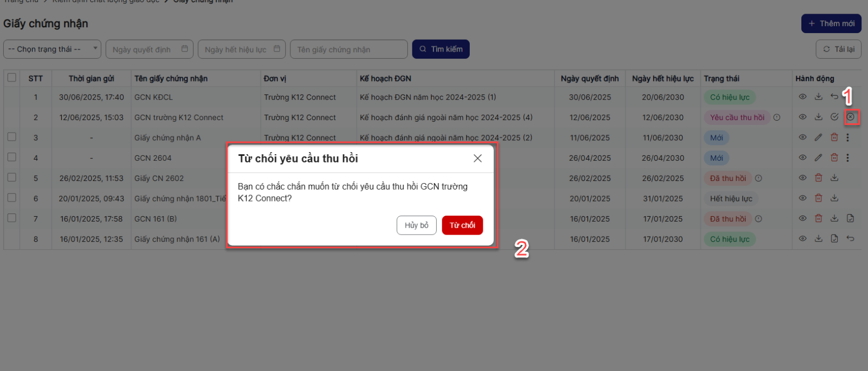This screenshot has height=371, width=868.
Task: Click the reject revocation icon in row 2
Action: pyautogui.click(x=851, y=117)
